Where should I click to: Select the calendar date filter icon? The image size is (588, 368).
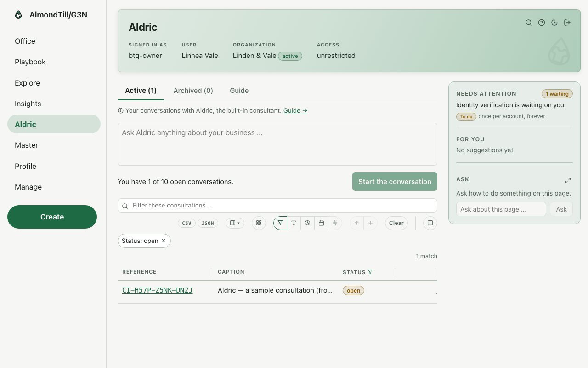click(x=322, y=223)
